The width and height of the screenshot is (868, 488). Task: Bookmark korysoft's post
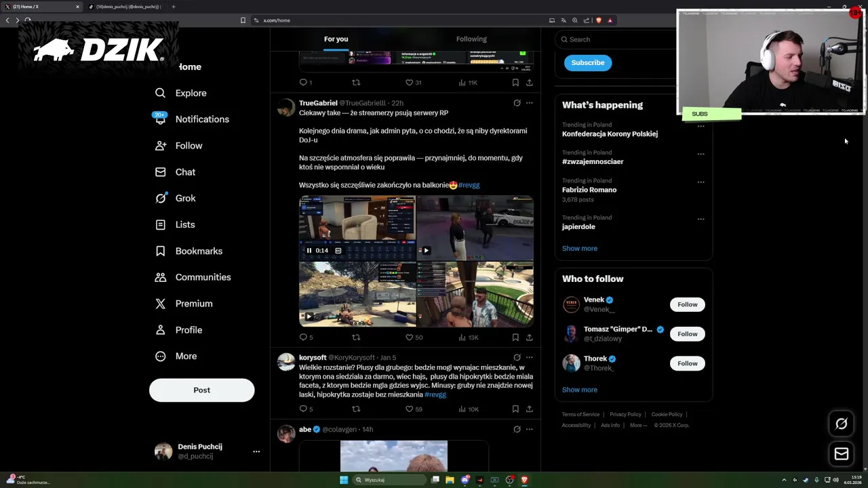[515, 409]
